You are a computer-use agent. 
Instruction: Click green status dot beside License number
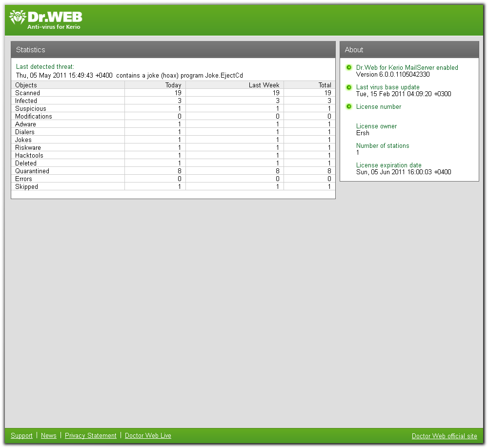click(349, 107)
